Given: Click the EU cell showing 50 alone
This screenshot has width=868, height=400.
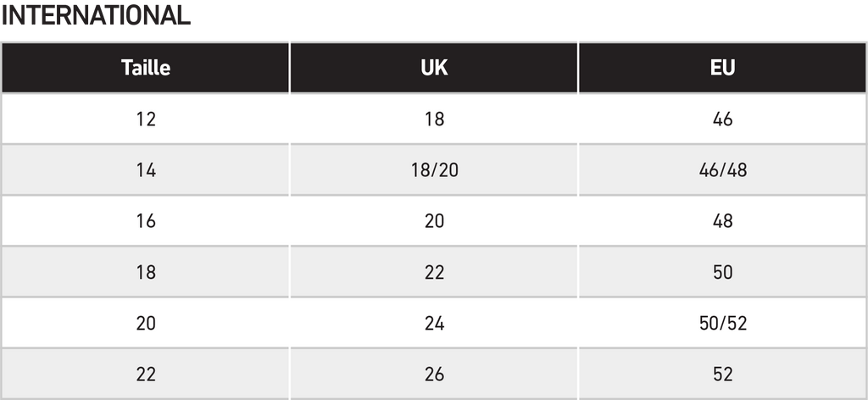Looking at the screenshot, I should (x=722, y=272).
